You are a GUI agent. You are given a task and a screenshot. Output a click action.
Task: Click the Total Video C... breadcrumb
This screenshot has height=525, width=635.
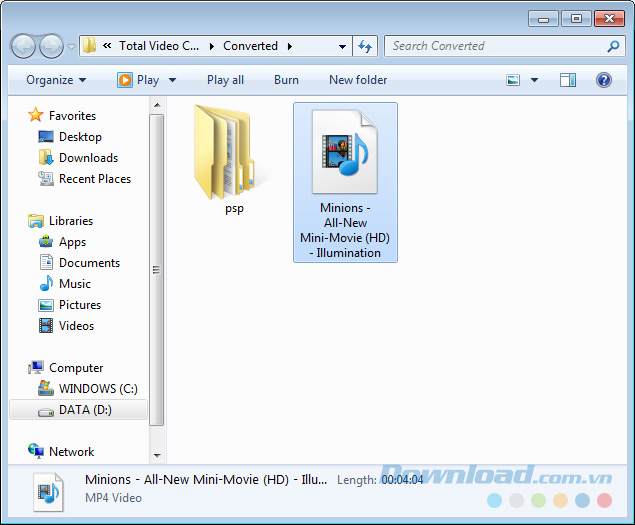[159, 46]
